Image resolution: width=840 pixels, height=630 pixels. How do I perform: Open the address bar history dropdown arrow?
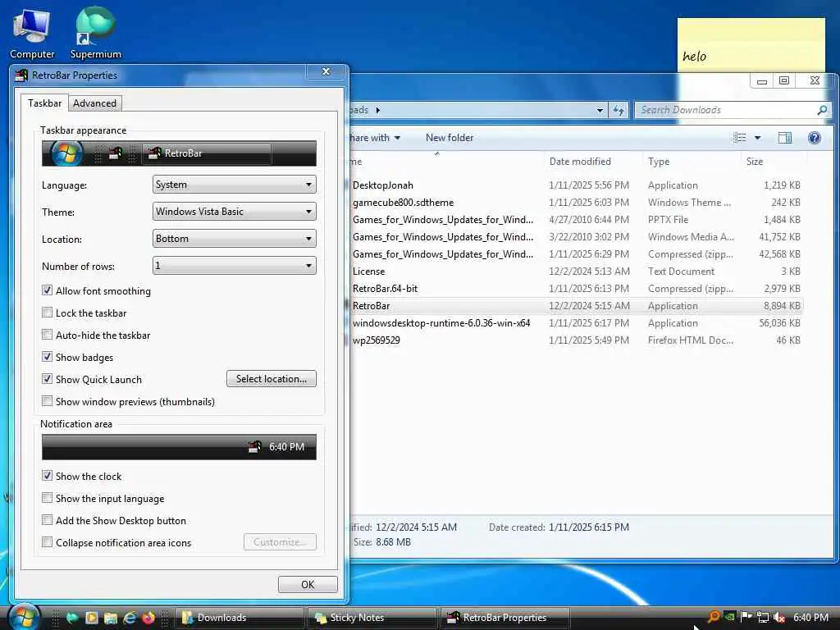(x=600, y=111)
